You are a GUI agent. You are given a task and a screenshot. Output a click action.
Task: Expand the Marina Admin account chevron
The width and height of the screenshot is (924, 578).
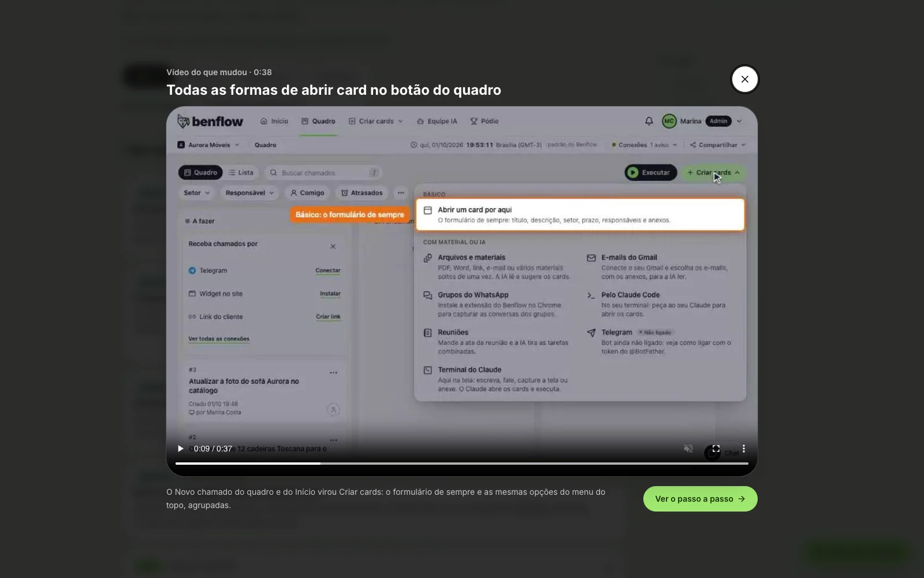[x=739, y=121]
